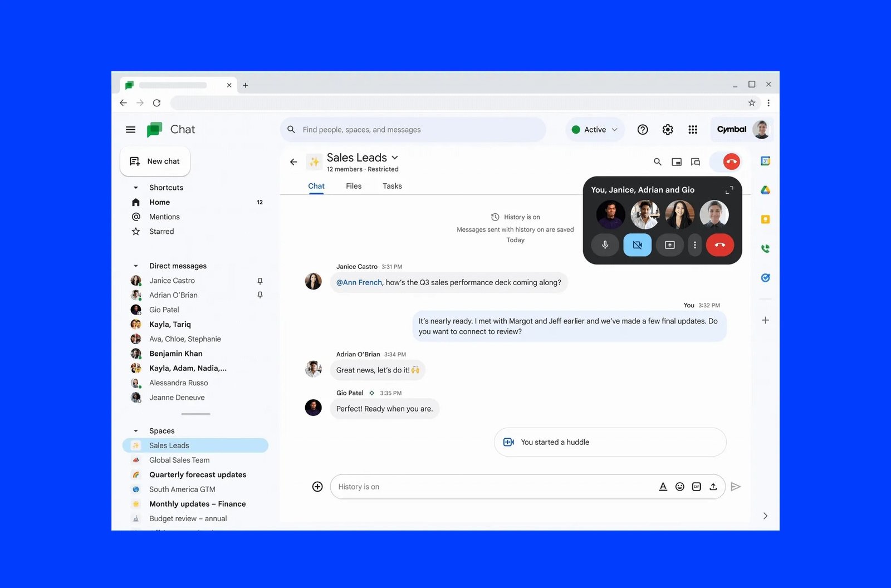Viewport: 891px width, 588px height.
Task: End the huddle with the red hang-up button
Action: coord(720,244)
